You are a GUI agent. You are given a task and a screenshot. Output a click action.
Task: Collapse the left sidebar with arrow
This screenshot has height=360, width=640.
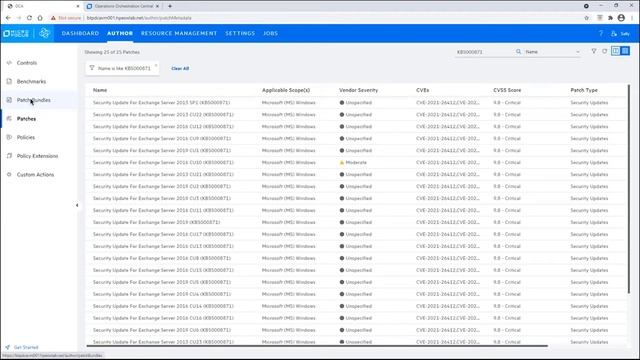pyautogui.click(x=77, y=205)
